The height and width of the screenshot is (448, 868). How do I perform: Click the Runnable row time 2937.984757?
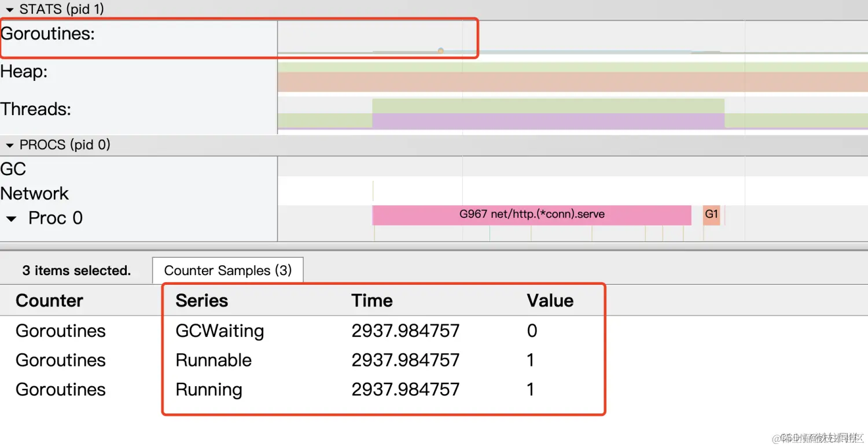click(406, 360)
